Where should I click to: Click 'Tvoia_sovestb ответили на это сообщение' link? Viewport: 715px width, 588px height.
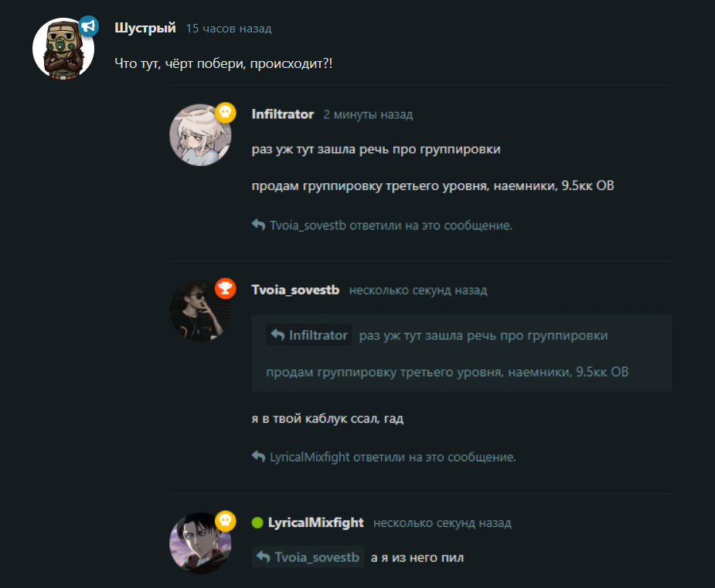tap(391, 225)
